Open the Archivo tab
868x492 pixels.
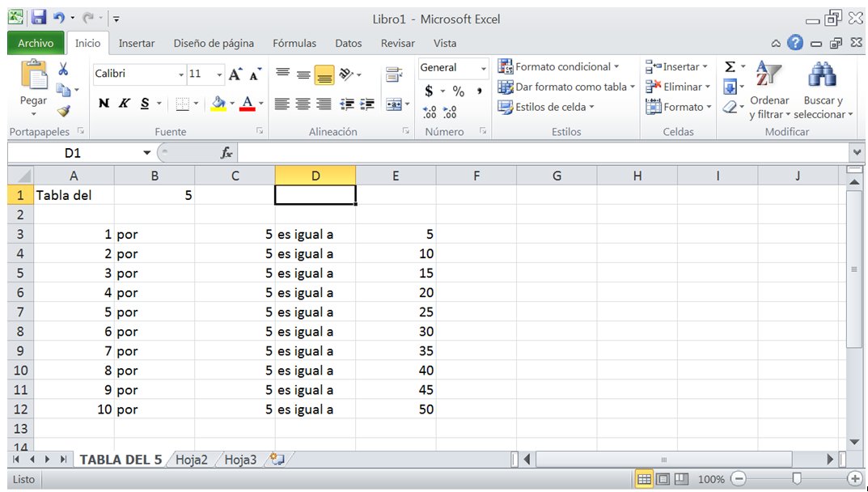click(x=36, y=43)
